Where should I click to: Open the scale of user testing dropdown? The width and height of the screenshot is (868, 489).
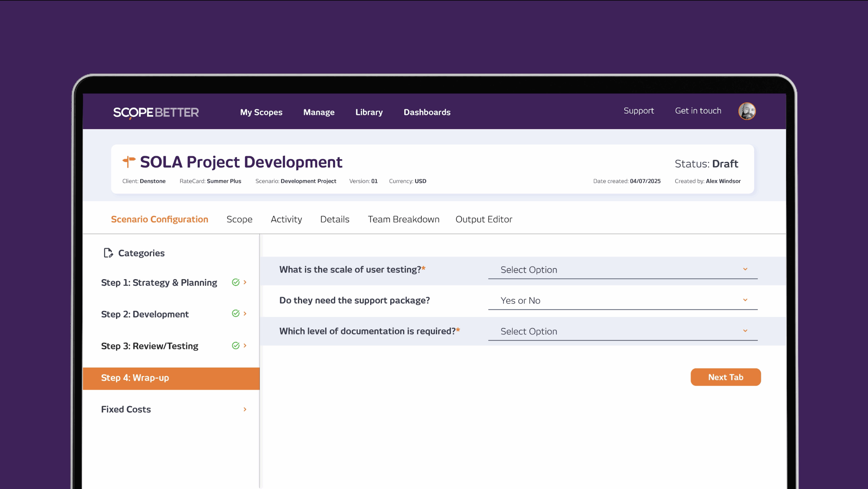[x=623, y=270]
